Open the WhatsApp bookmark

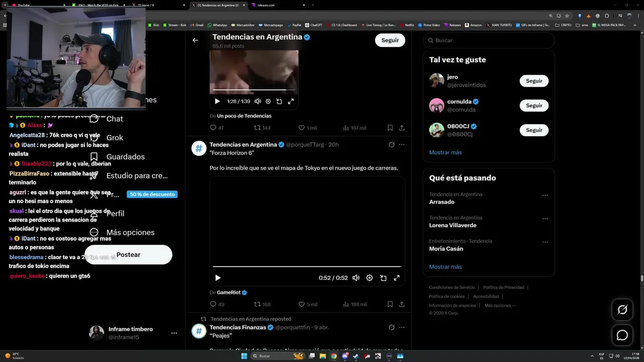tap(217, 25)
